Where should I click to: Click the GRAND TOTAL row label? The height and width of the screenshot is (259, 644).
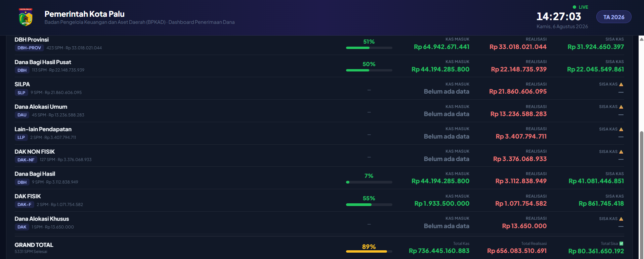coord(34,245)
